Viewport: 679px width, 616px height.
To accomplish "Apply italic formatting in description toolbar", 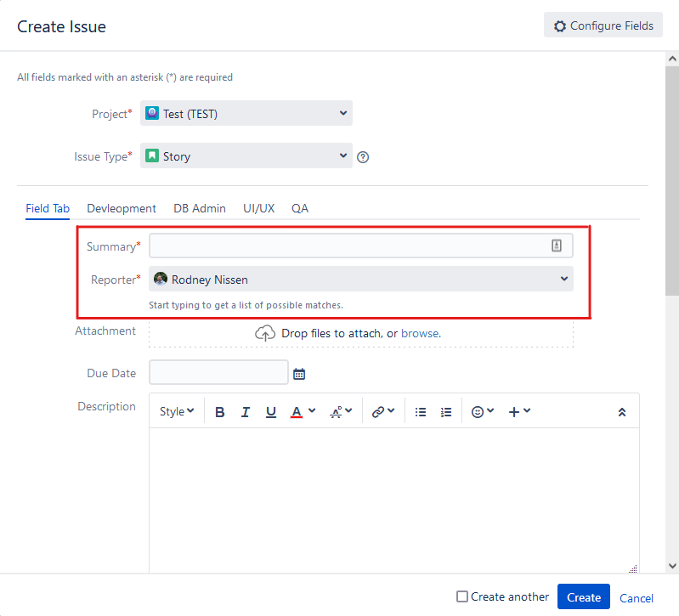I will (x=246, y=412).
